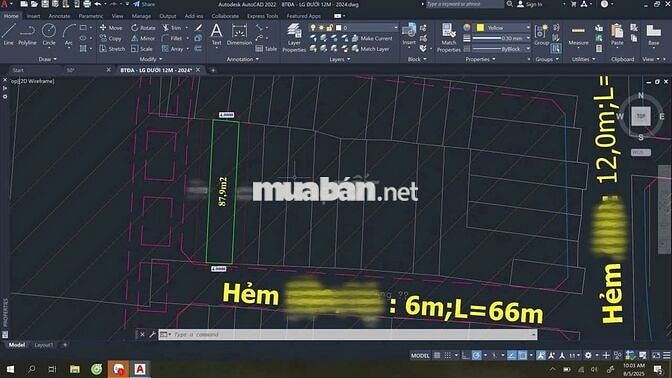This screenshot has height=378, width=672.
Task: Activate the Fillet command
Action: point(172,38)
